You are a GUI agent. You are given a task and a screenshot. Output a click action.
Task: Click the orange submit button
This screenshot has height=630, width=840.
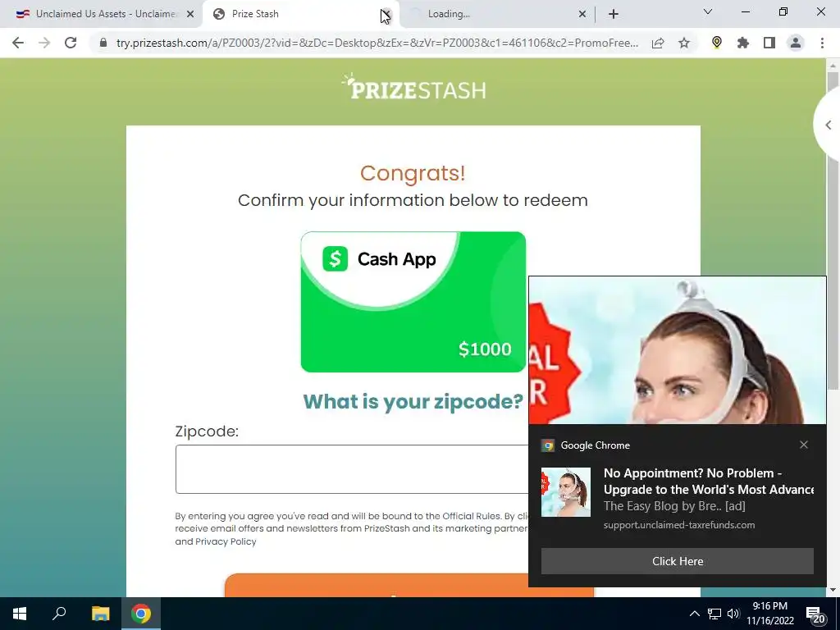[409, 586]
